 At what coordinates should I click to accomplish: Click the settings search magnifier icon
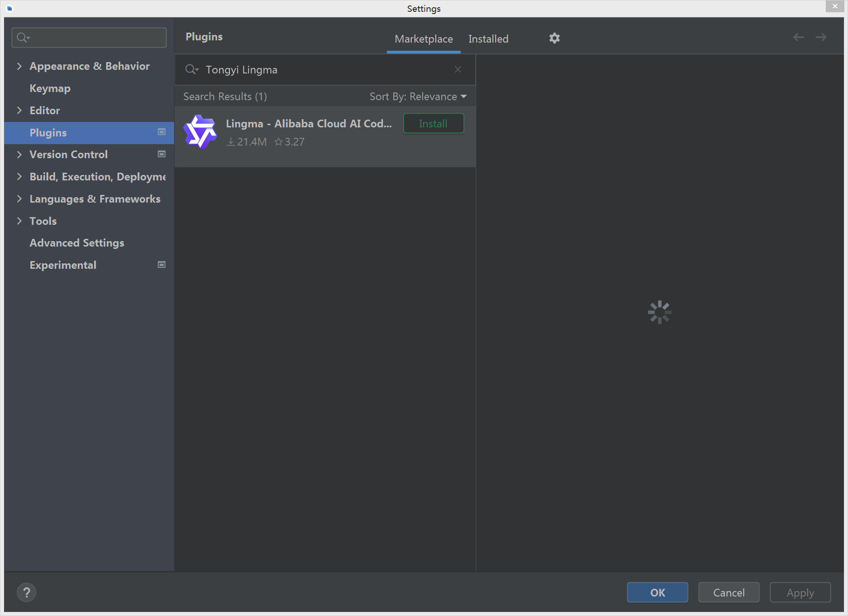[23, 38]
